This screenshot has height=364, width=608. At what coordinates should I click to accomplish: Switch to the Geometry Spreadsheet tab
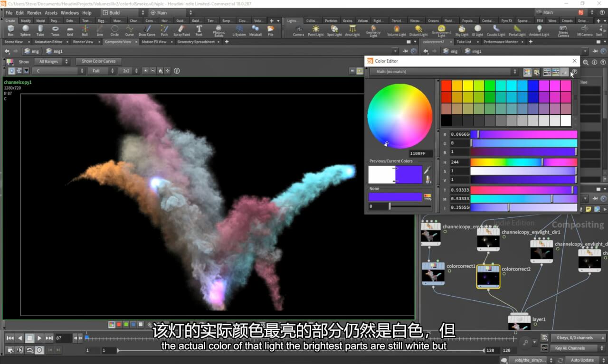pos(196,42)
